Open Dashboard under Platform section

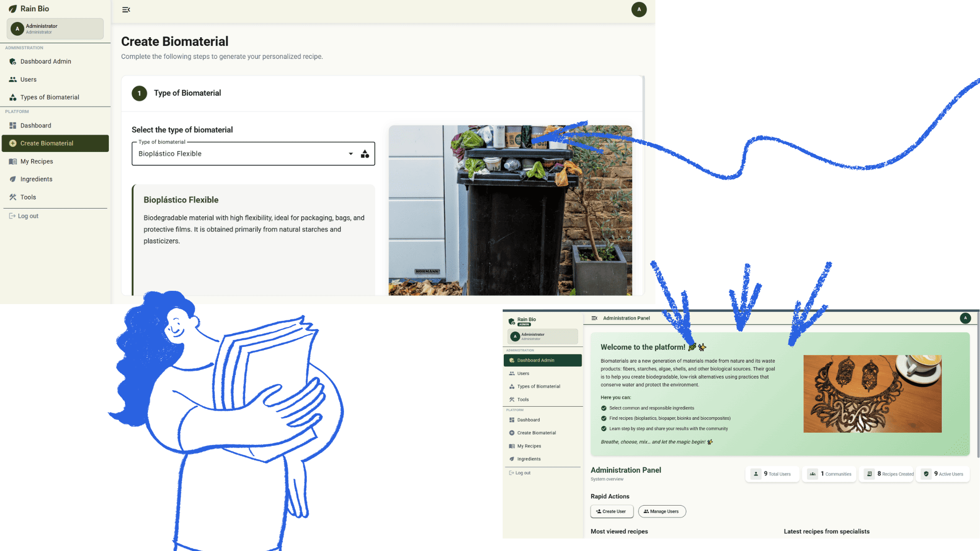pos(55,126)
